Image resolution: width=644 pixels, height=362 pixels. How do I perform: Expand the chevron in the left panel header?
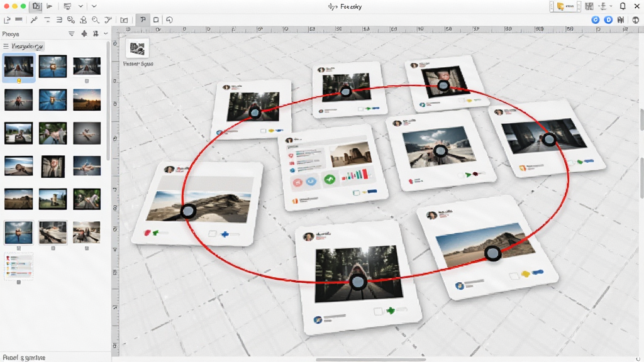(106, 34)
